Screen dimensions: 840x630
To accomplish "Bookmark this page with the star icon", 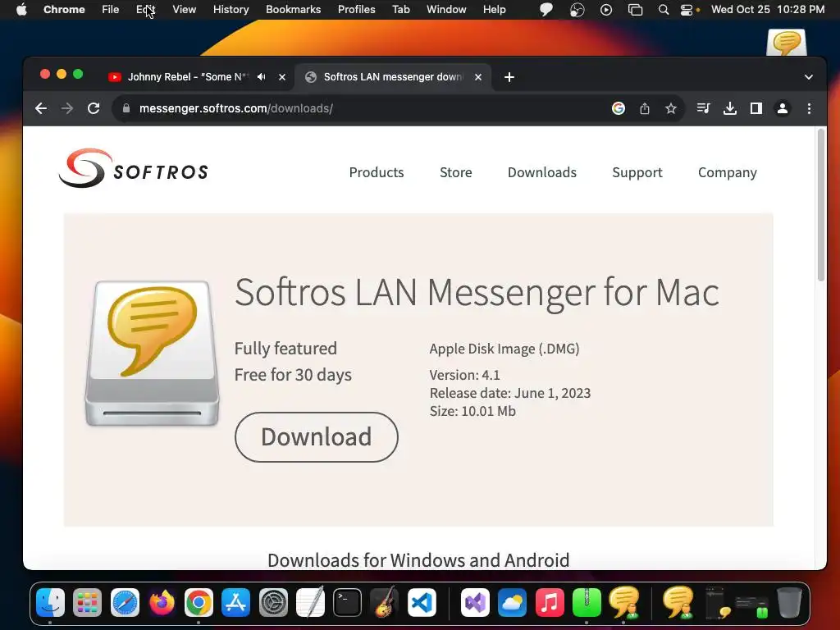I will click(x=671, y=109).
